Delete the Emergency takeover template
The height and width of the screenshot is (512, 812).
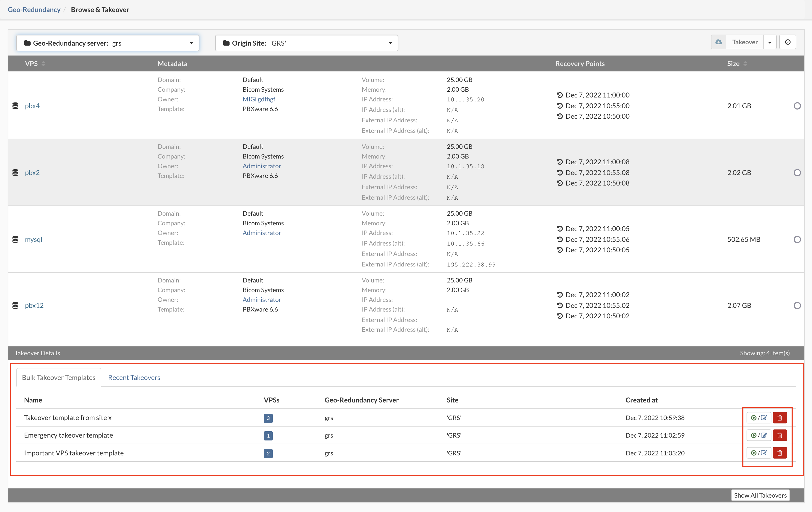[780, 435]
